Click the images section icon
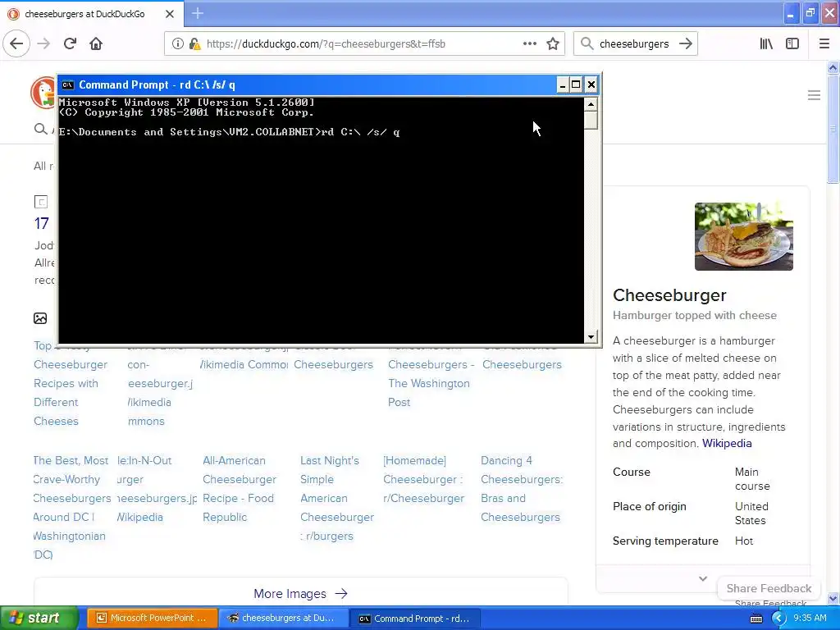This screenshot has height=630, width=840. point(40,318)
